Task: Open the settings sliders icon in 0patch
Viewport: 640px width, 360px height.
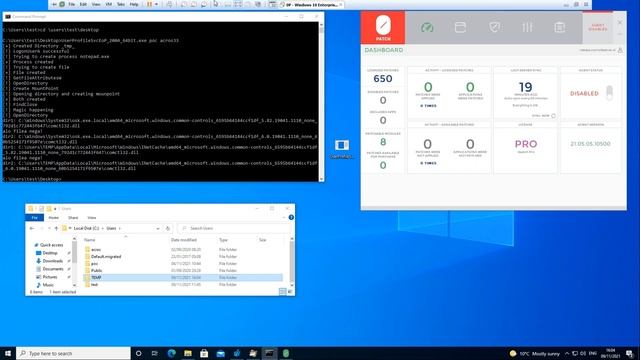Action: pos(527,27)
